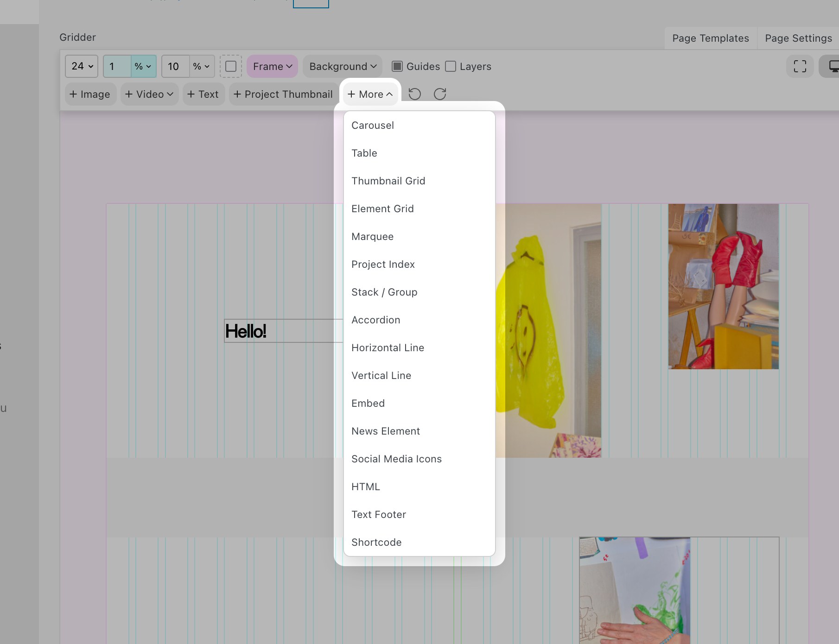Select the green drawing image at bottom
Viewport: 839px width, 644px height.
click(635, 590)
